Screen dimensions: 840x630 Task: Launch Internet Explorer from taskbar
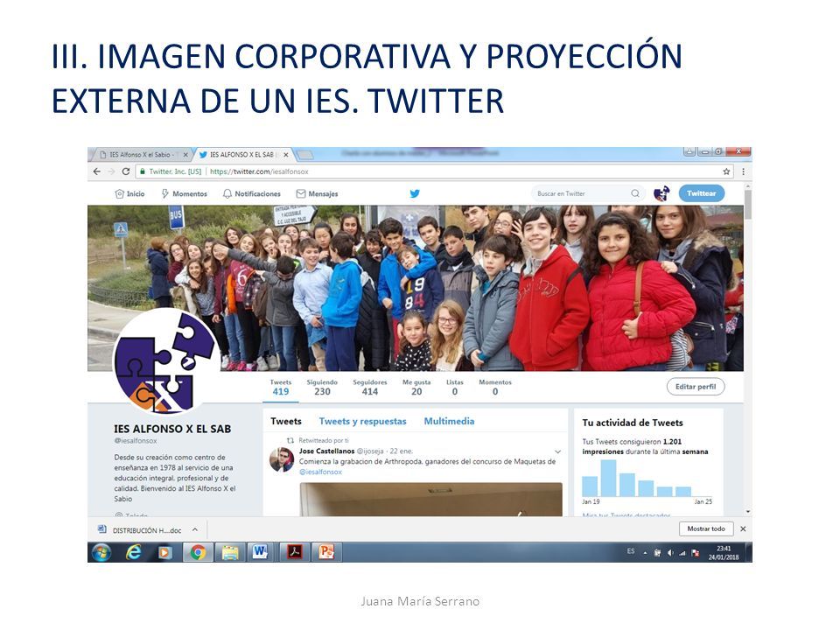[133, 552]
